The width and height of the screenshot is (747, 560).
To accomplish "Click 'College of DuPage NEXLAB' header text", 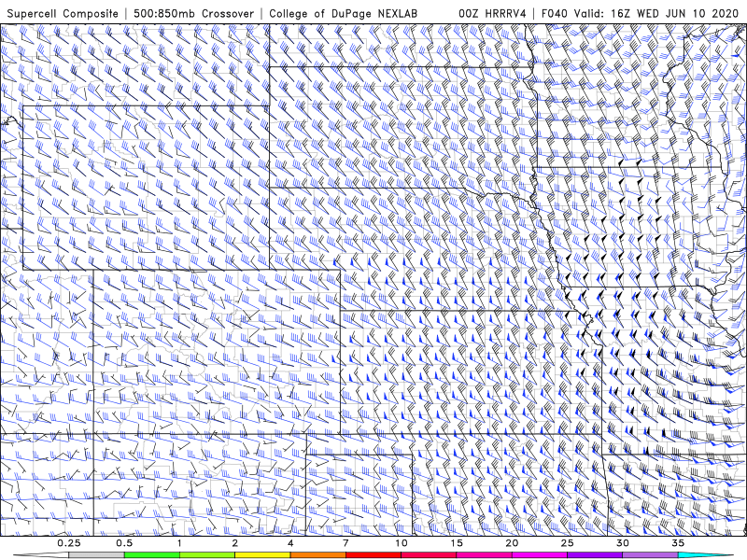I will [343, 13].
